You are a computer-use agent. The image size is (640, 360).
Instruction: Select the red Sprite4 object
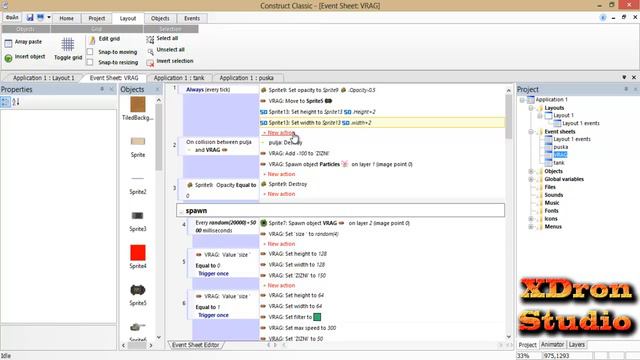coord(138,253)
